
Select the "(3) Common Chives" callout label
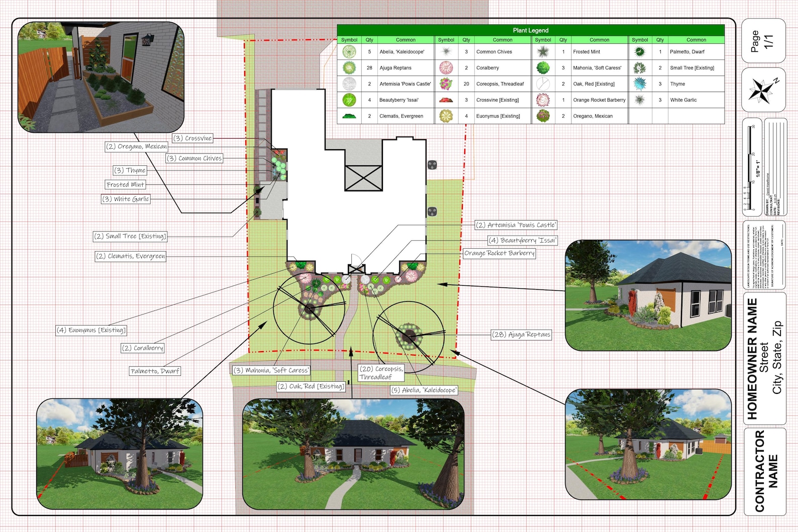[x=194, y=158]
